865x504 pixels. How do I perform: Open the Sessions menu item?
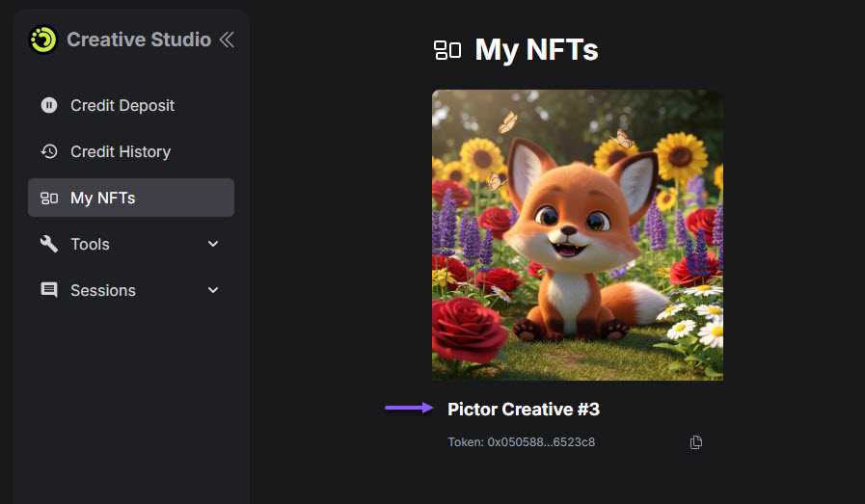(103, 290)
